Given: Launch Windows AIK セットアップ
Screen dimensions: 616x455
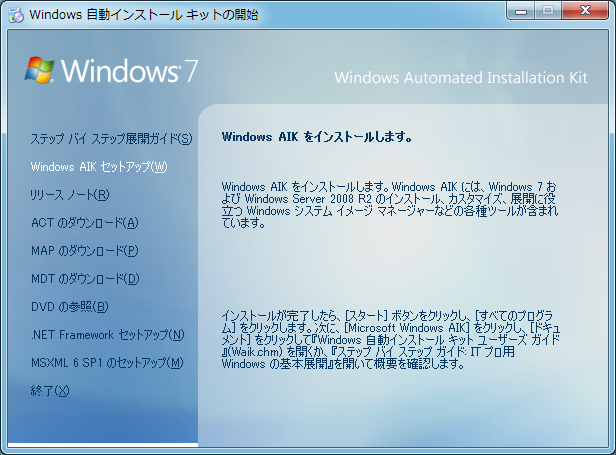Looking at the screenshot, I should pos(98,166).
